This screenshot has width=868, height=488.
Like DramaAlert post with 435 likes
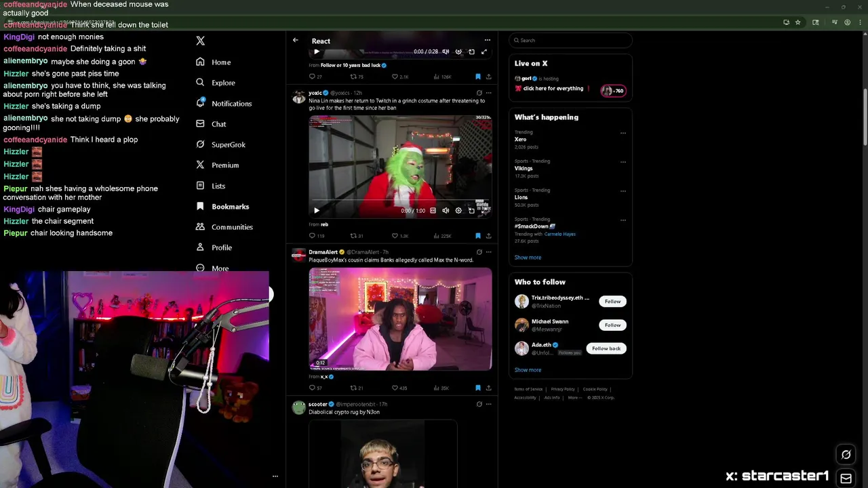[399, 388]
